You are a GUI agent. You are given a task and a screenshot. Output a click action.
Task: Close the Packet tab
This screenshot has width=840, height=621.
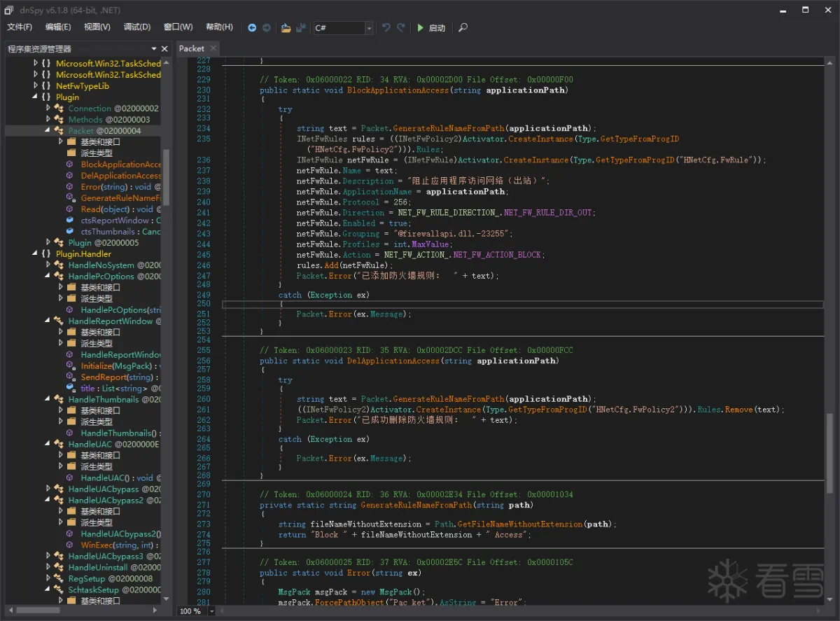tap(213, 48)
